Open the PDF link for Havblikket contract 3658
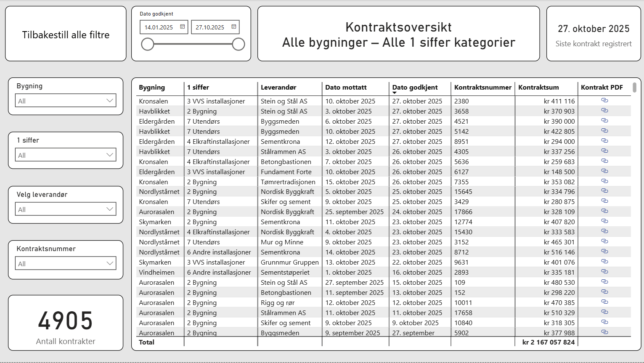 [604, 111]
